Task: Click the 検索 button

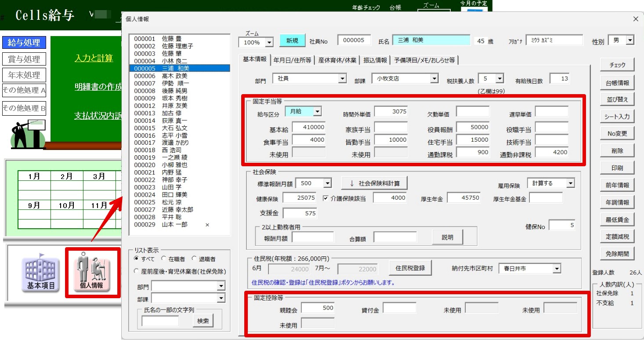Action: [203, 321]
